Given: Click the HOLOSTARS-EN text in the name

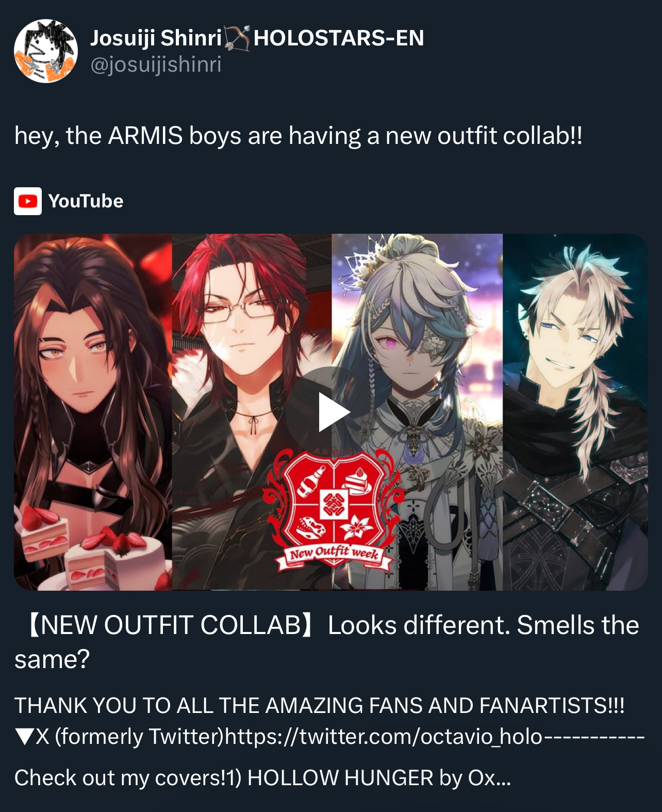Looking at the screenshot, I should coord(339,38).
